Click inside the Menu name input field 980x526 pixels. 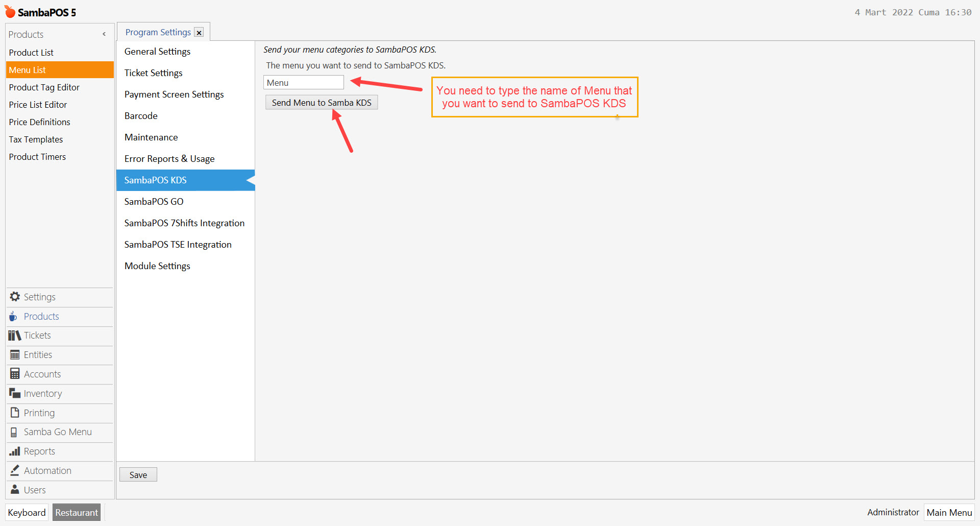[x=303, y=82]
